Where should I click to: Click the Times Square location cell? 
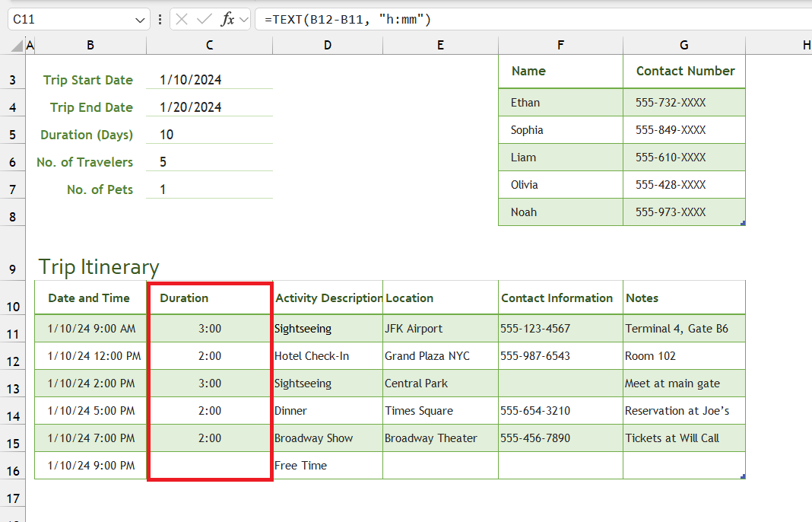[x=441, y=411]
